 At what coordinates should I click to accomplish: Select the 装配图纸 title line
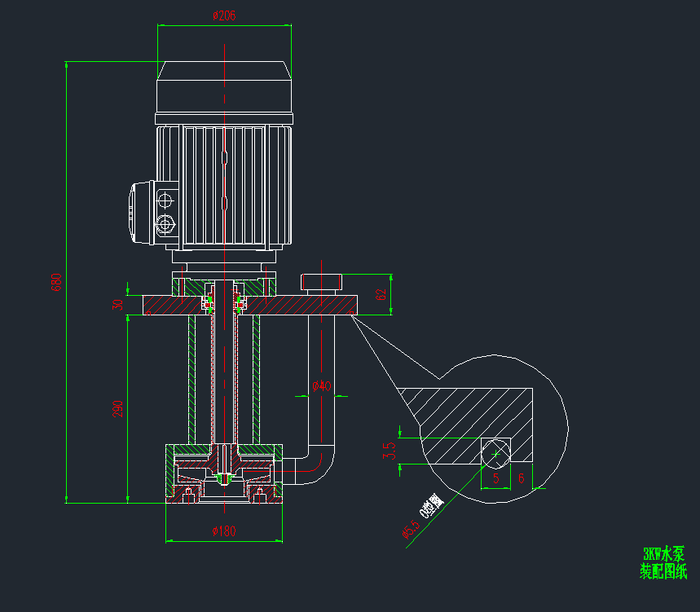point(664,572)
